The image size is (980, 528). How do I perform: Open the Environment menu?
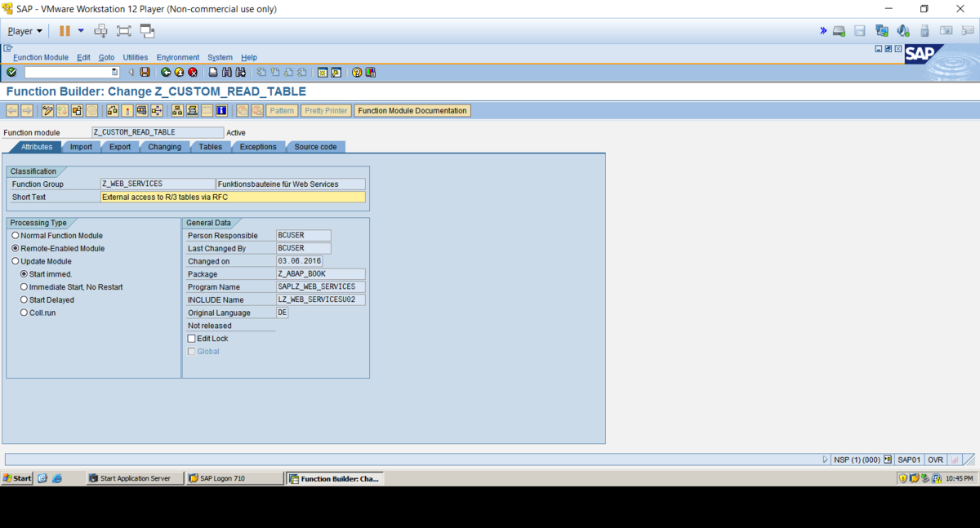coord(178,58)
